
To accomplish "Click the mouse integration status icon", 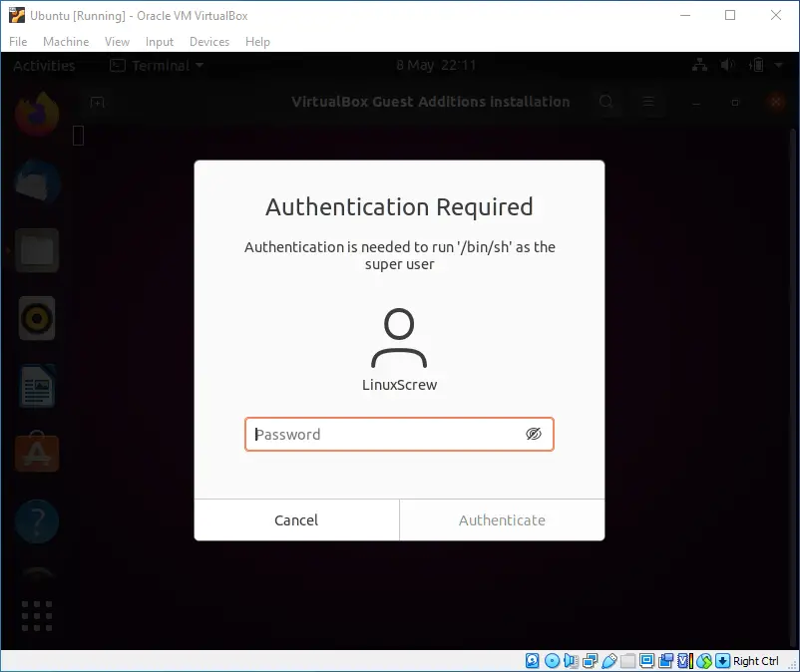I will (704, 661).
